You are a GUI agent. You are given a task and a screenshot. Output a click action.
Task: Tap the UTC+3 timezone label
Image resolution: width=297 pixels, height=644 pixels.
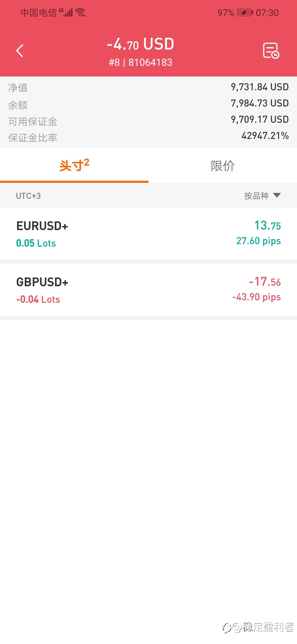28,196
